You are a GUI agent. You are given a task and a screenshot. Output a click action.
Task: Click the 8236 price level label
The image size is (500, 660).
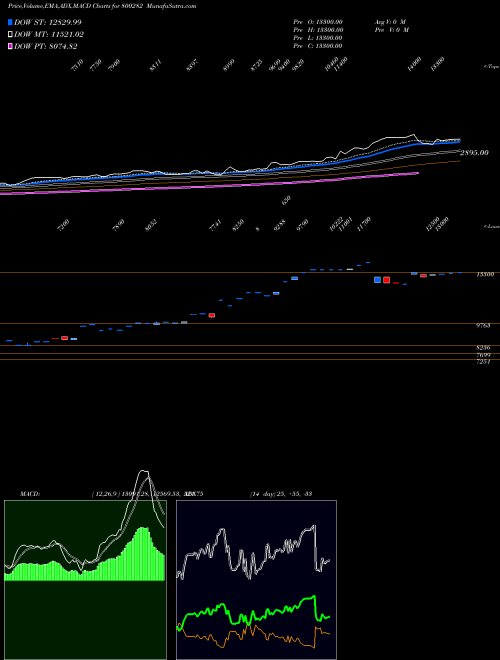tap(483, 348)
